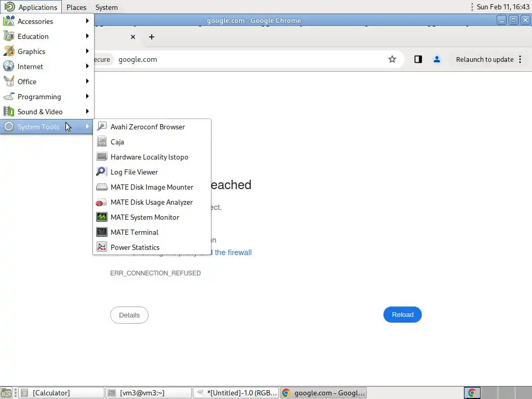Click the Sound & Video film icon
This screenshot has width=532, height=399.
coord(9,111)
